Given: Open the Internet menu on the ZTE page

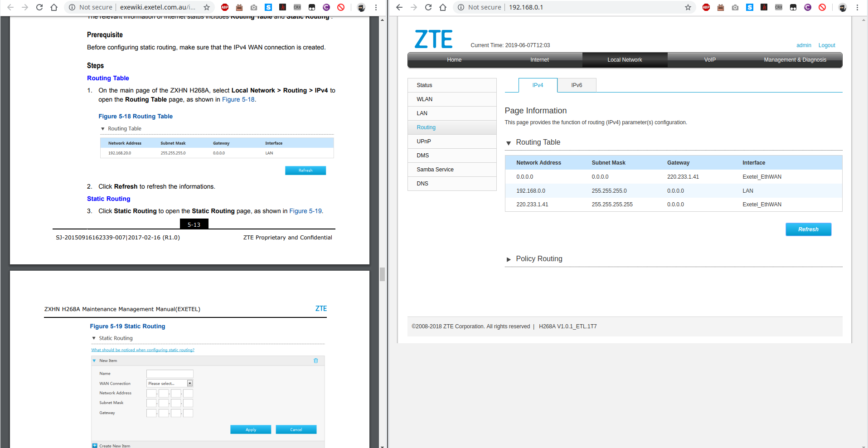Looking at the screenshot, I should coord(539,60).
